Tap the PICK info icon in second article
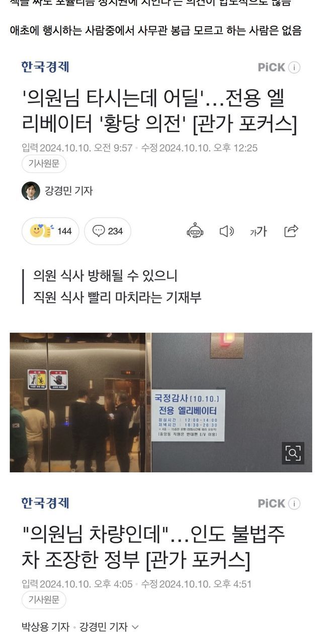This screenshot has height=644, width=322. [x=295, y=504]
